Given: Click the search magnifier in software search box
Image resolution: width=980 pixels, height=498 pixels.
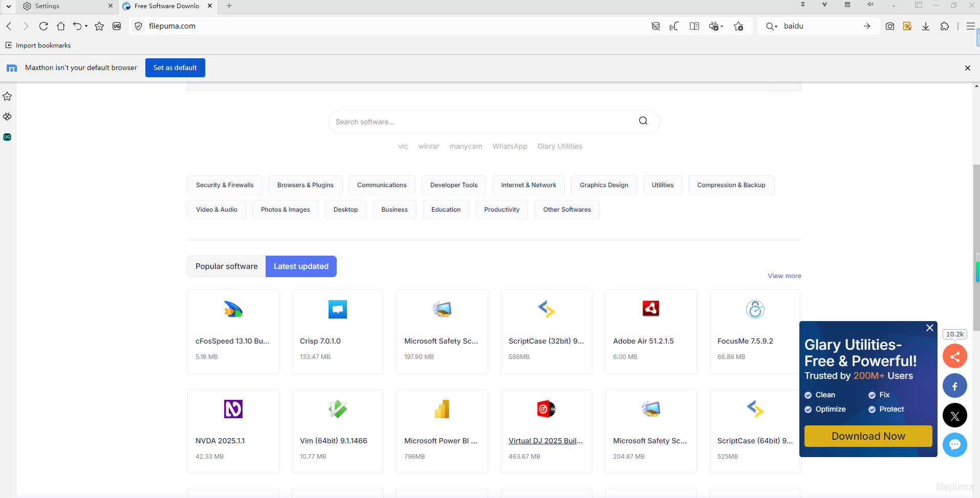Looking at the screenshot, I should tap(643, 121).
